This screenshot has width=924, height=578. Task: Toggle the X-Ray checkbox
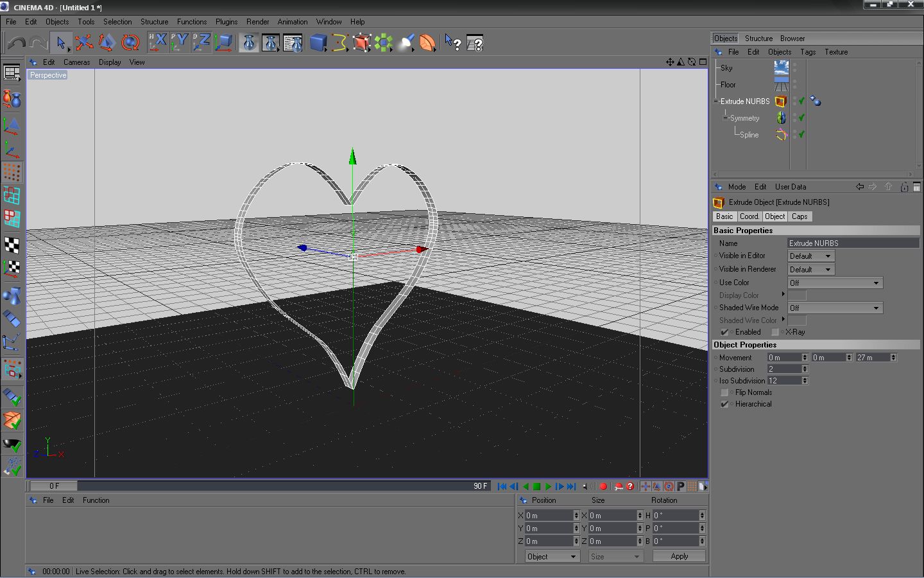[774, 332]
